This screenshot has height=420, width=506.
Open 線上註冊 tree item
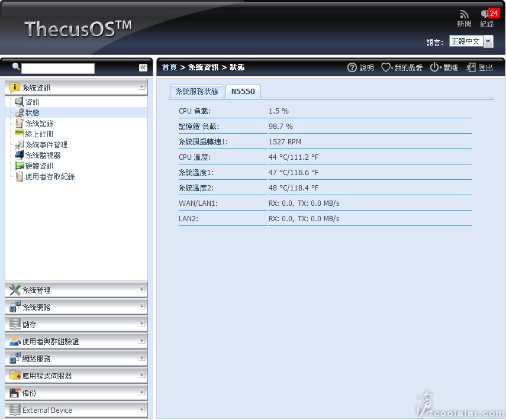40,134
